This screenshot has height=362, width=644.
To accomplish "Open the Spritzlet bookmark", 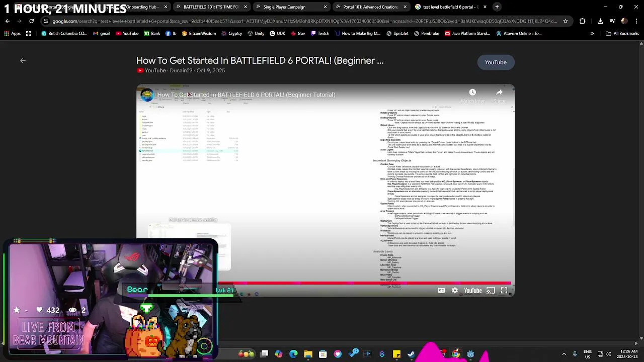I will point(397,34).
